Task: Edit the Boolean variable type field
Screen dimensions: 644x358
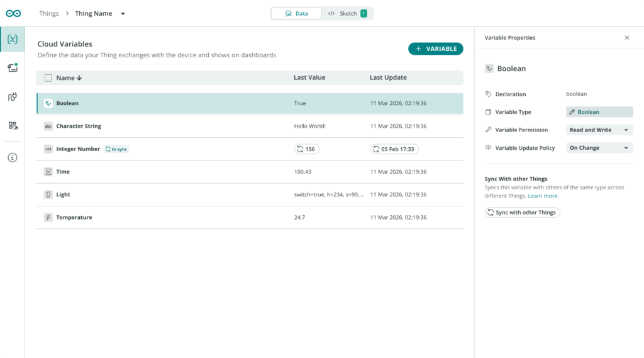Action: [599, 112]
